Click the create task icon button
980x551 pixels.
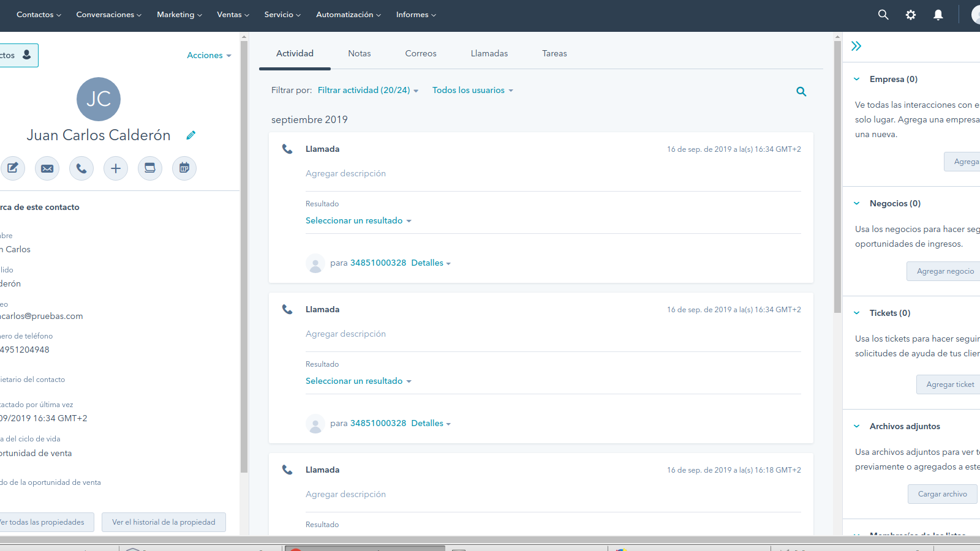click(x=150, y=168)
